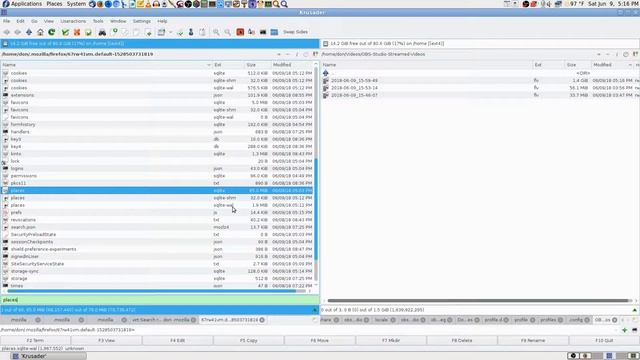Click the F7 Mkdir button
640x360 pixels.
pyautogui.click(x=391, y=340)
